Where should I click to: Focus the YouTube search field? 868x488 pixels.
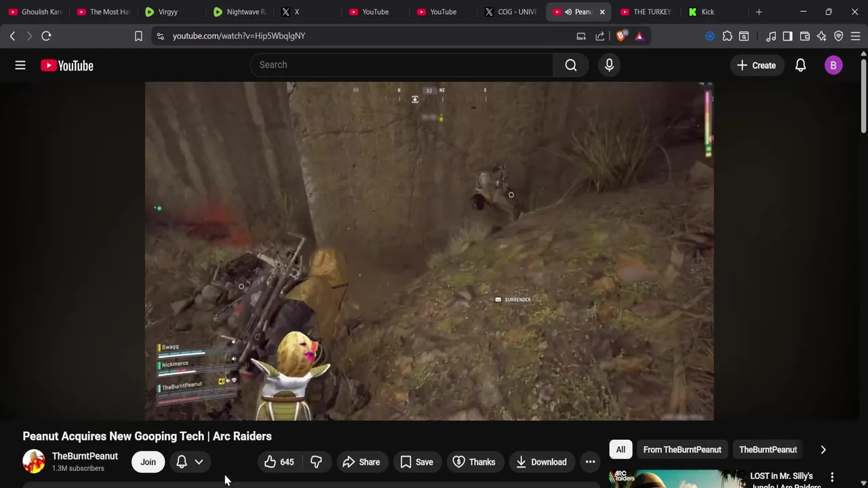tap(401, 65)
